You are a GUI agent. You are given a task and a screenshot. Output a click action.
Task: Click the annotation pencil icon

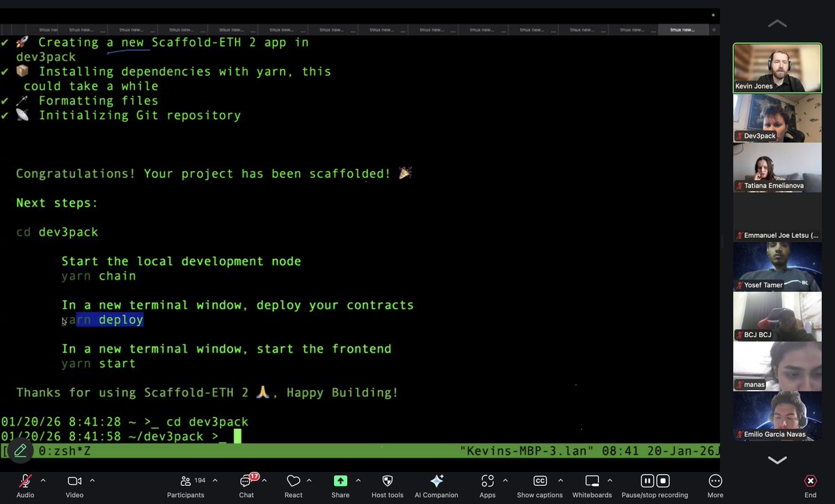[20, 450]
